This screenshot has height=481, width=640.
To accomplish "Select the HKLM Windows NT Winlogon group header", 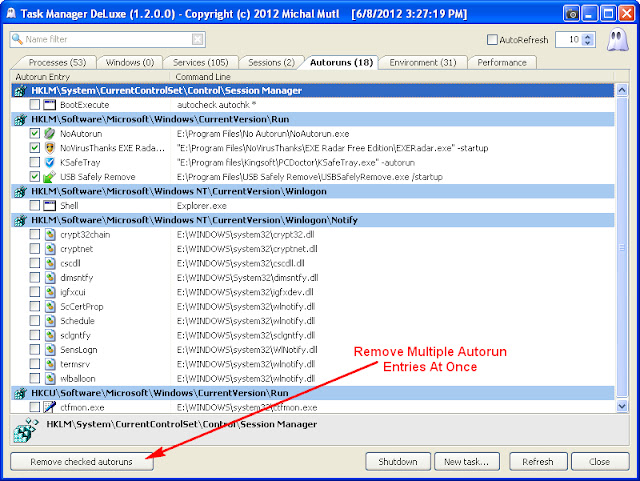I will point(313,191).
